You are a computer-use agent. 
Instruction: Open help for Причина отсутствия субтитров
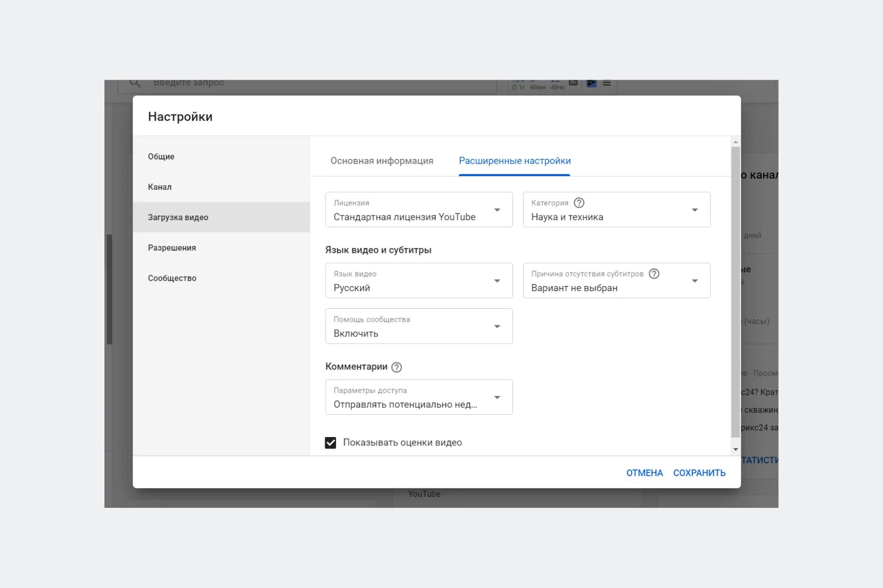point(654,274)
